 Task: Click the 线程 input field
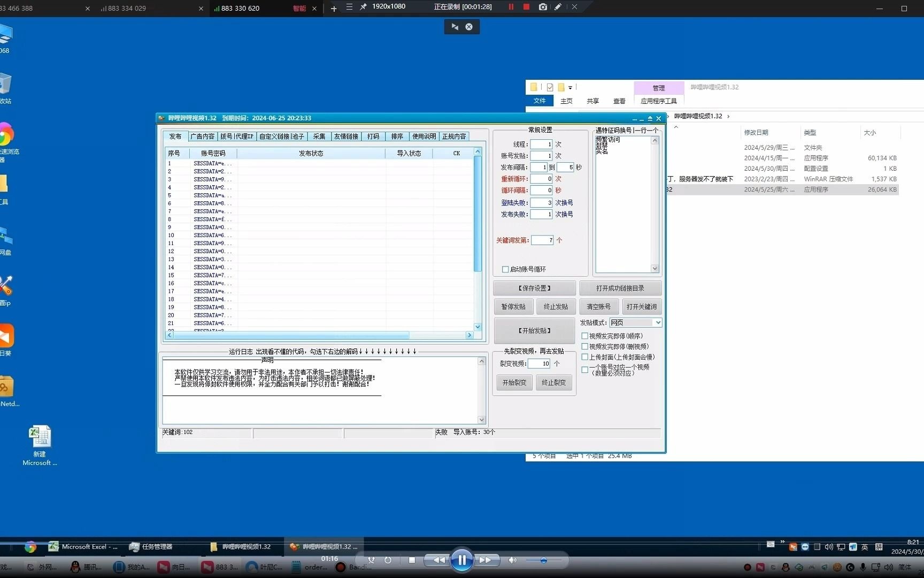coord(541,144)
